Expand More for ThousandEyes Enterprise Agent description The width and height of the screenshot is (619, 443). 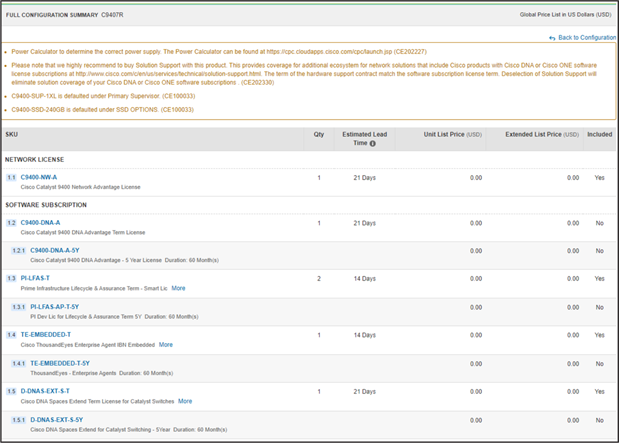pos(166,345)
